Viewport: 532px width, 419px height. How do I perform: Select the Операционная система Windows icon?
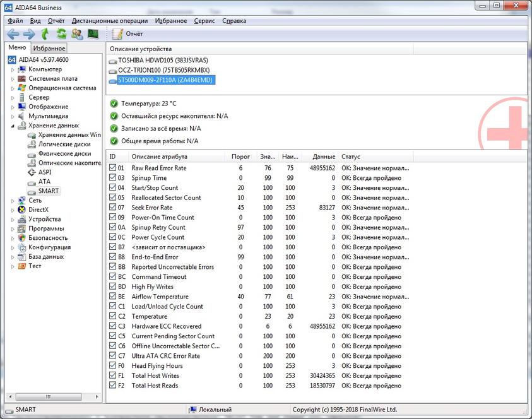22,88
